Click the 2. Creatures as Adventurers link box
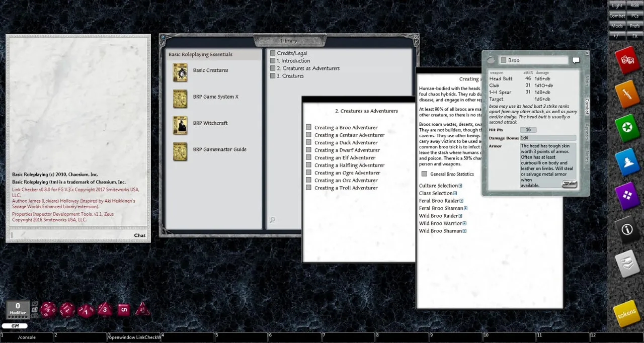The width and height of the screenshot is (644, 343). coord(273,68)
